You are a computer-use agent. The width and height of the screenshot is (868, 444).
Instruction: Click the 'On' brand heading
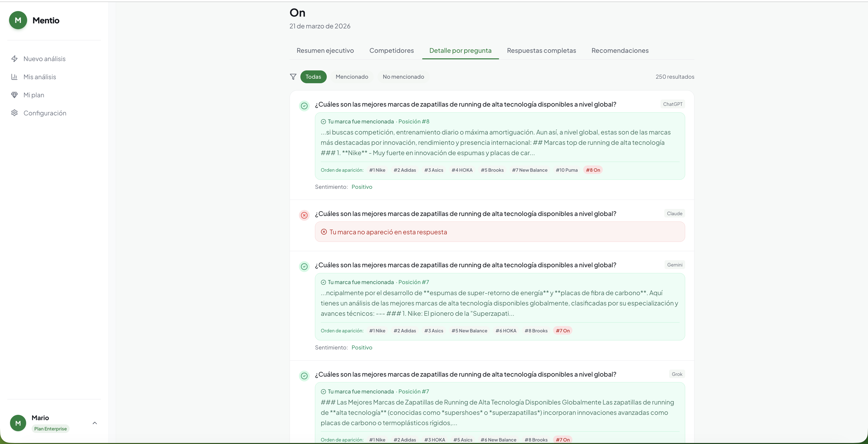pos(298,13)
